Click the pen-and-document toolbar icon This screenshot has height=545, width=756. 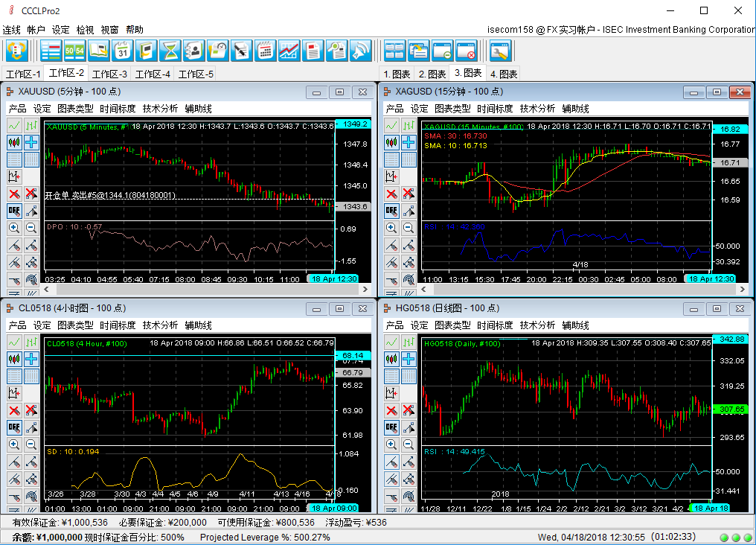(242, 51)
